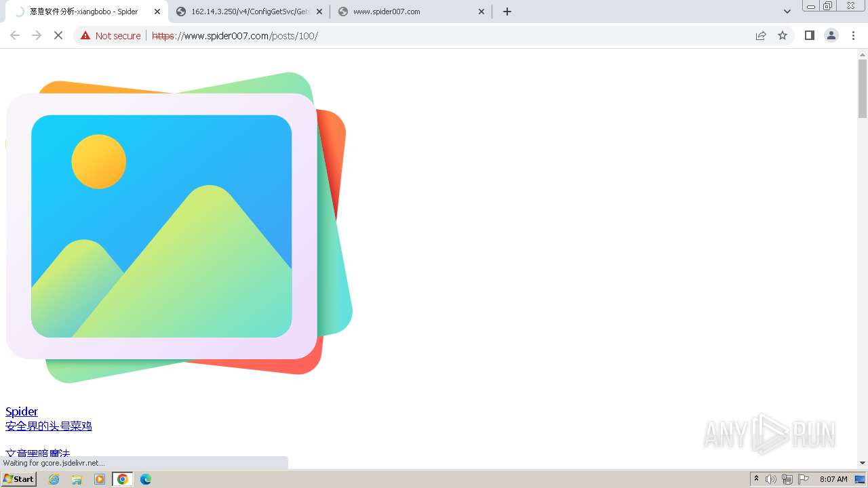Go back to the previous page
868x488 pixels.
(15, 35)
